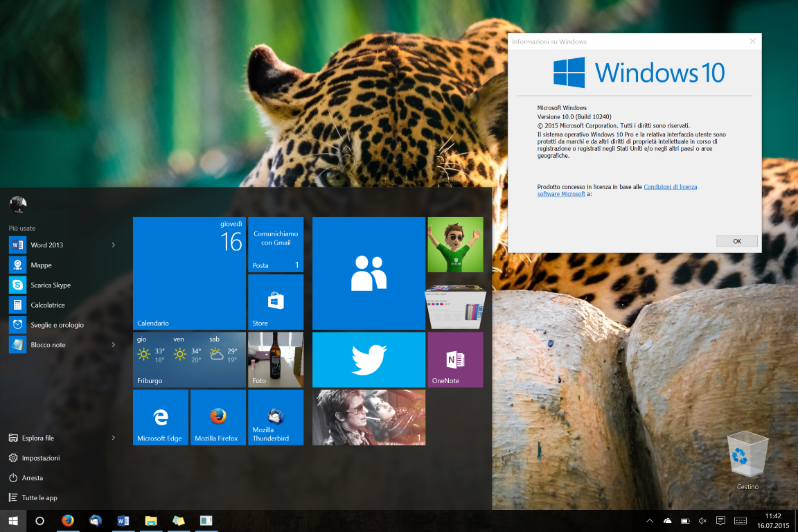Open the Windows Start button
The width and height of the screenshot is (798, 532).
click(x=13, y=520)
